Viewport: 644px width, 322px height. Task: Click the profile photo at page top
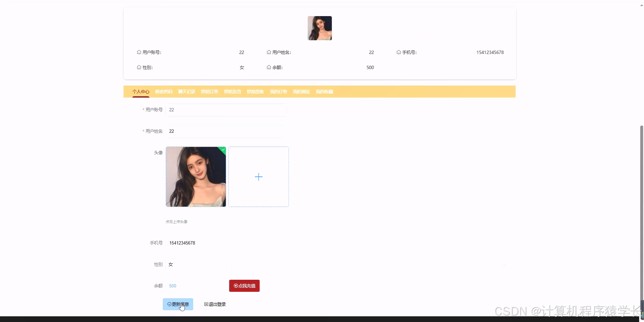pyautogui.click(x=319, y=28)
